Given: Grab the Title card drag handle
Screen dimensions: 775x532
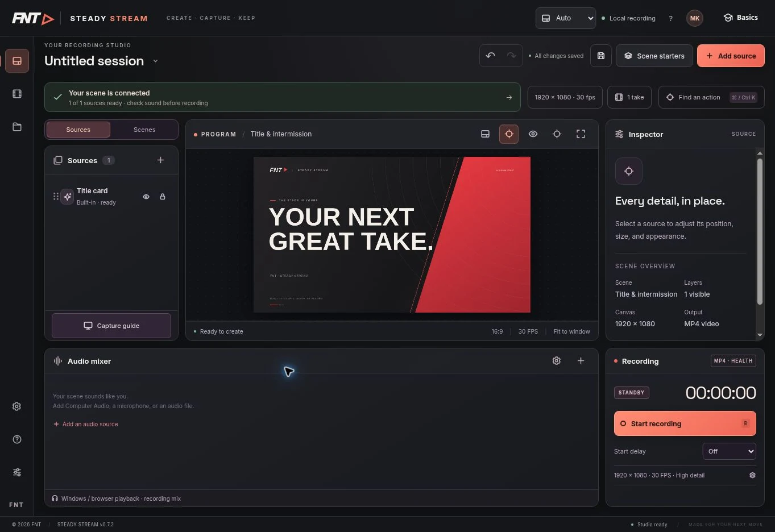Looking at the screenshot, I should 56,197.
